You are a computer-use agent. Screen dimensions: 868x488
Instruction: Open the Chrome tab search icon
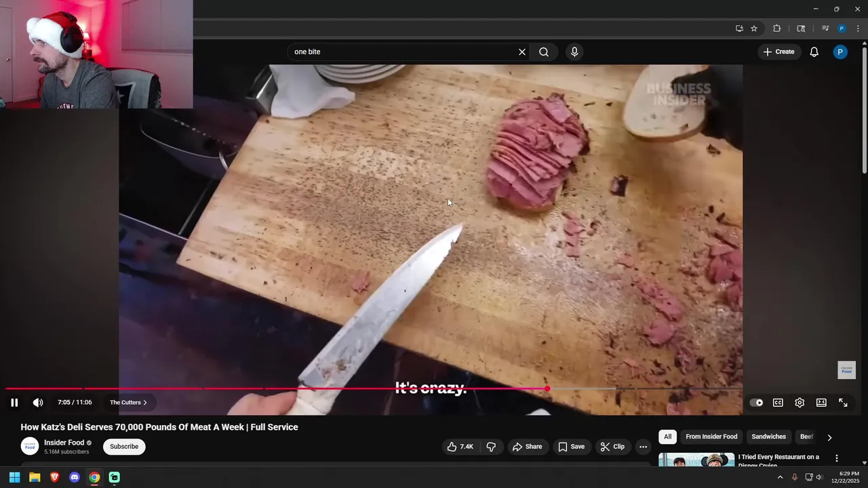coord(801,28)
